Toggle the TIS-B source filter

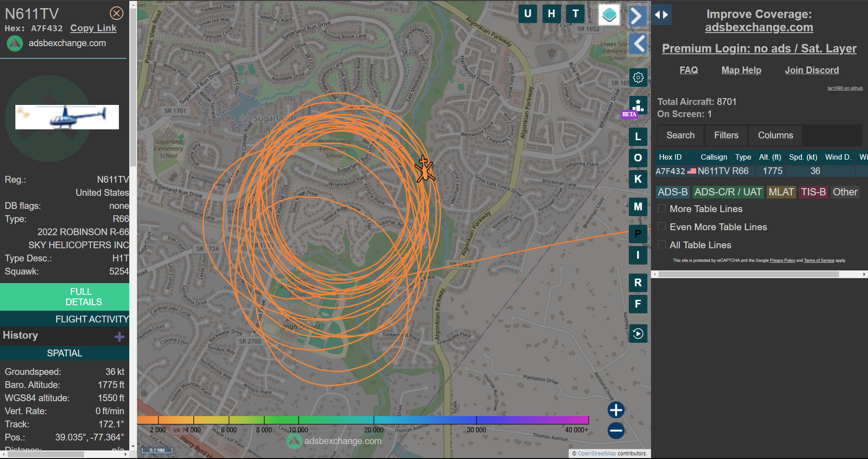click(x=813, y=192)
